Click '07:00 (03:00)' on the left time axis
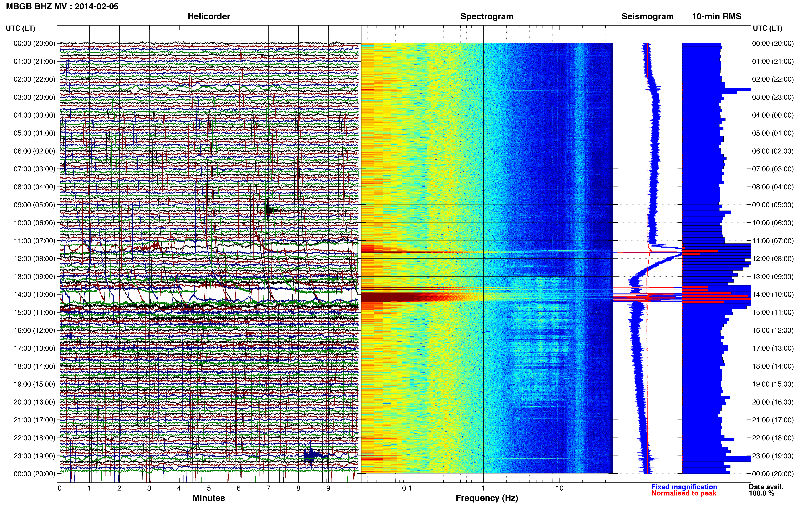The image size is (812, 508). 34,169
